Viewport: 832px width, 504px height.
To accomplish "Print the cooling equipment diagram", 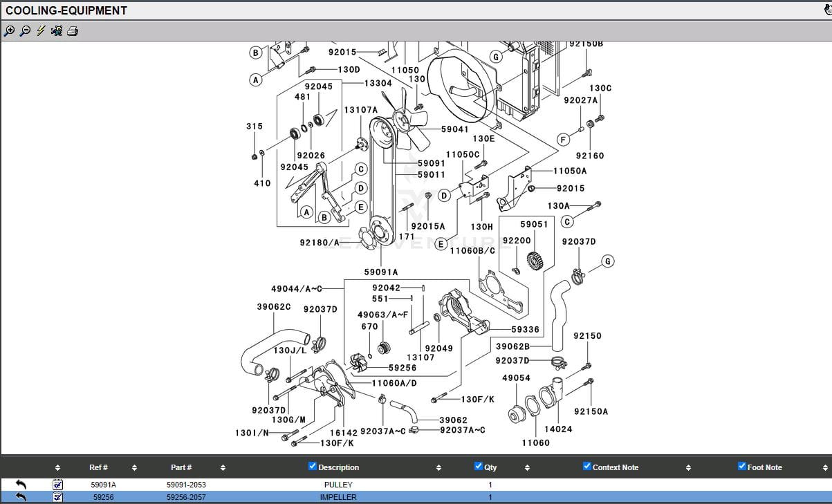I will (73, 31).
